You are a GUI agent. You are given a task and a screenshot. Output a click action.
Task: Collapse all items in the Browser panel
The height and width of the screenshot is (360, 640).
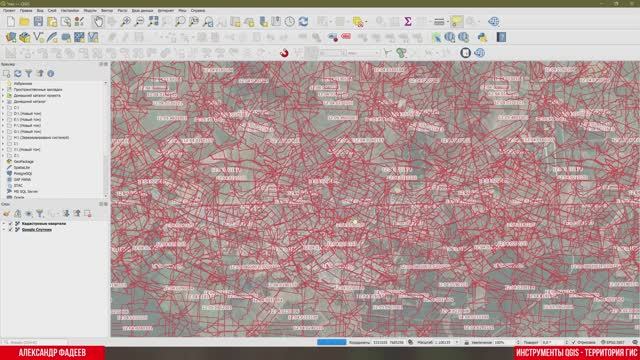40,73
